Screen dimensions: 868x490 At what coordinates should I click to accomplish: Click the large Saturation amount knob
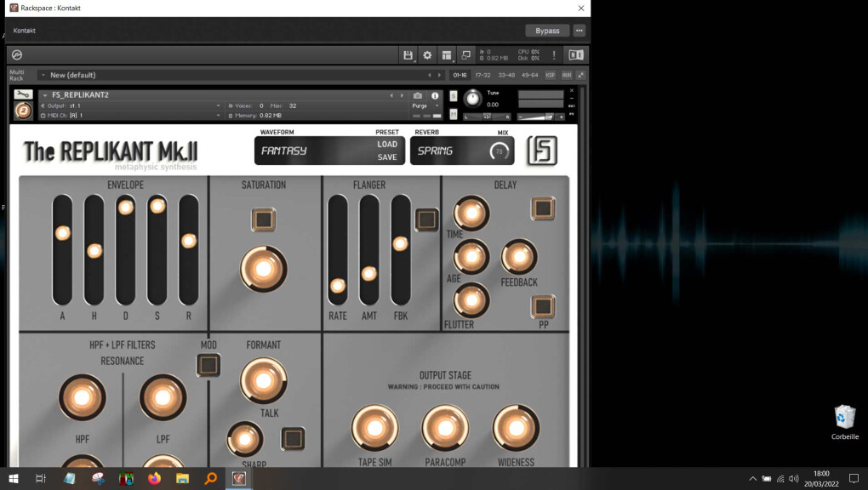point(264,269)
